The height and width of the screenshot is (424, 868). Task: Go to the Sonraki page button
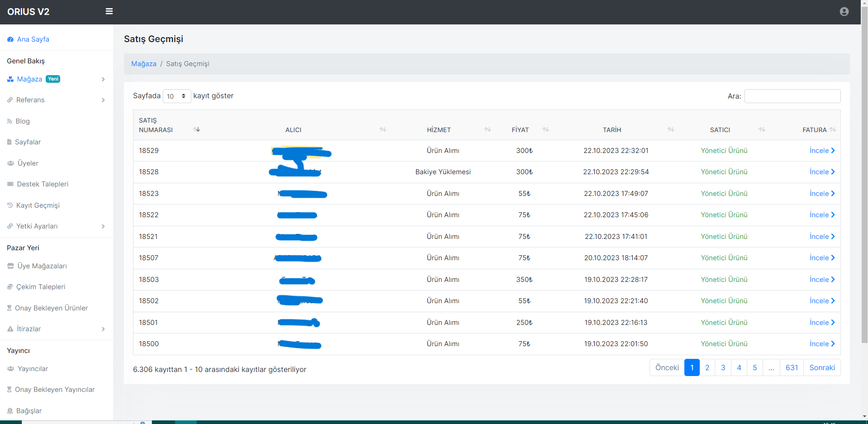[x=822, y=367]
